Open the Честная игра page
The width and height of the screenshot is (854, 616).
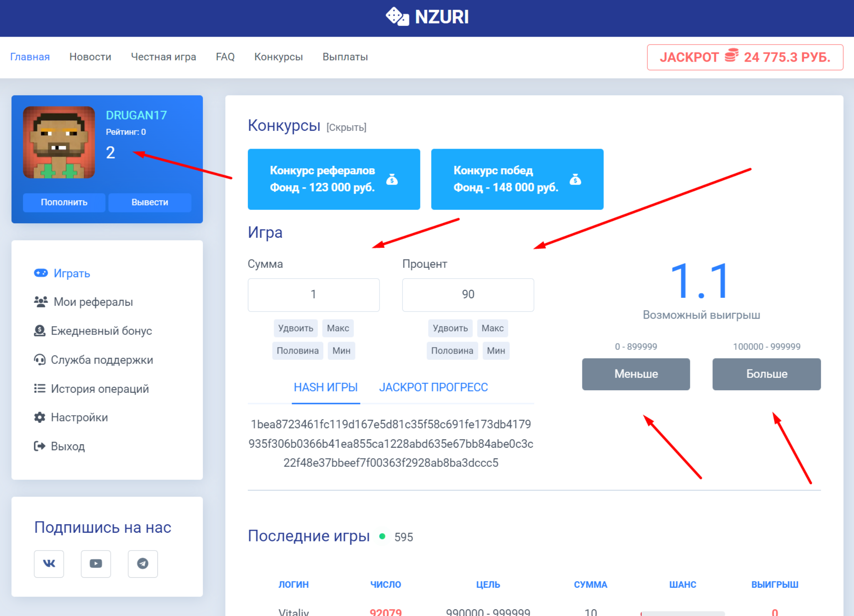point(164,57)
